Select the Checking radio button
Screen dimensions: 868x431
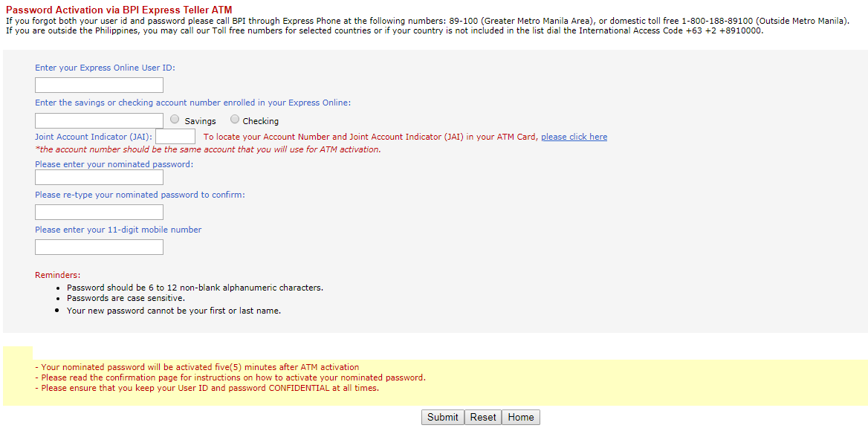pyautogui.click(x=234, y=120)
